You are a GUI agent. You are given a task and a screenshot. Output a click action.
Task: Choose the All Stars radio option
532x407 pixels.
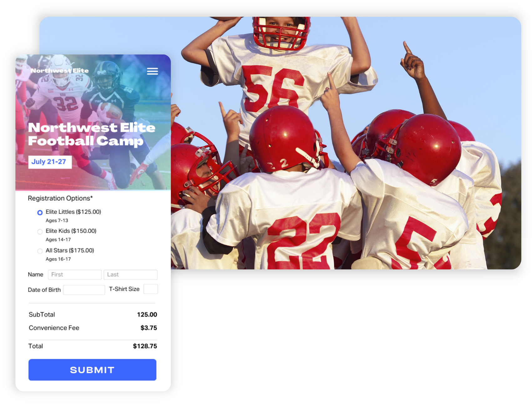coord(40,251)
